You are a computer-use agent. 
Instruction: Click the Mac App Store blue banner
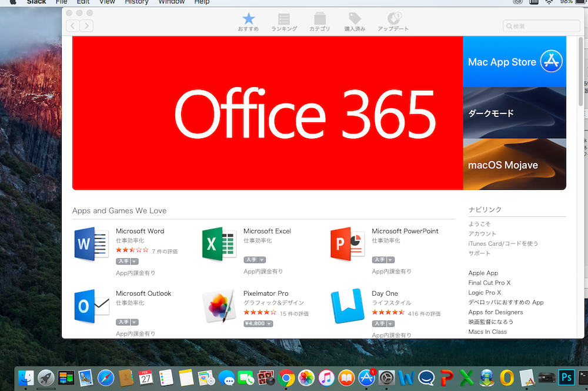pos(514,62)
